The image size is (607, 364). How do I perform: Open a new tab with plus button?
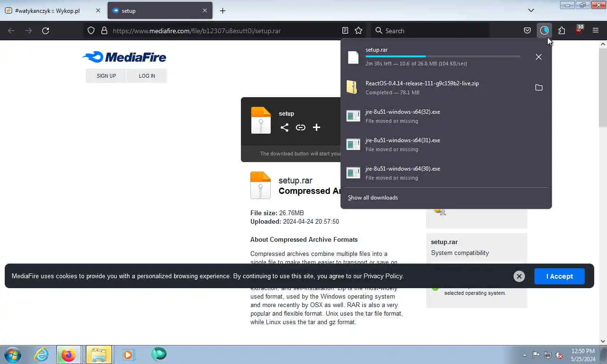(x=222, y=10)
